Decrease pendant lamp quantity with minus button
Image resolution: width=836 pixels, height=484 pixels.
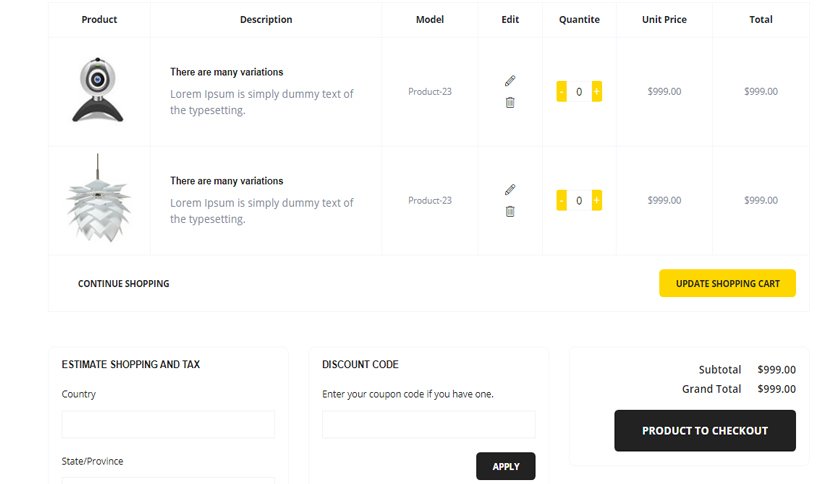(x=561, y=200)
